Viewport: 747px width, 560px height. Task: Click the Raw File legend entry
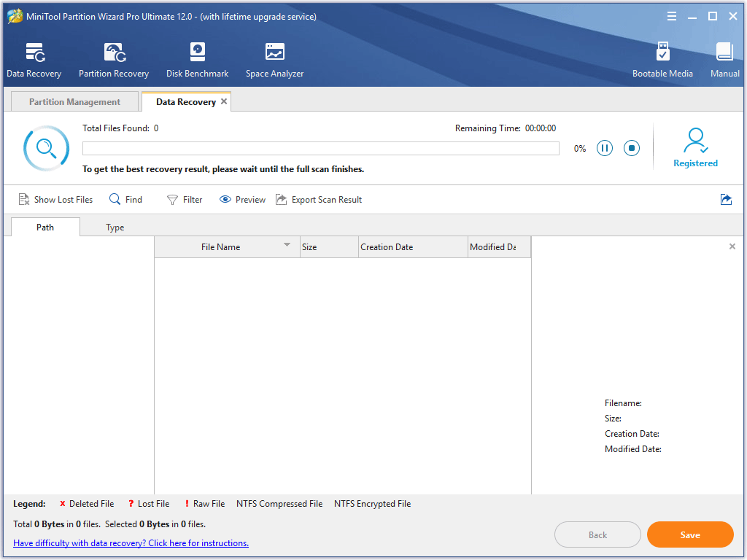tap(205, 504)
